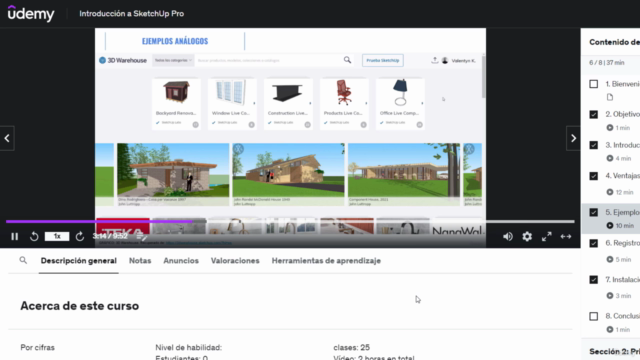Check lecture 8 Conclusión checkbox
Viewport: 640px width, 360px height.
(593, 316)
